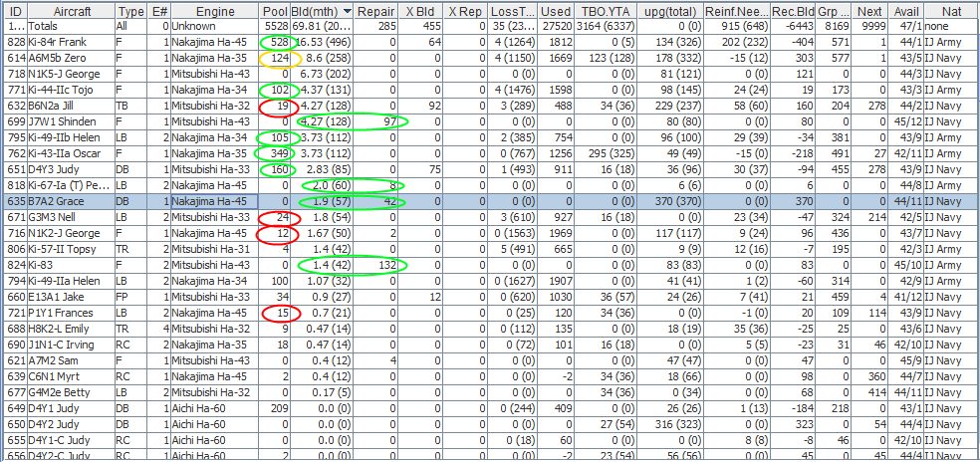Viewport: 980px width, 462px height.
Task: Select the Ki-84r Frank row
Action: click(x=492, y=43)
